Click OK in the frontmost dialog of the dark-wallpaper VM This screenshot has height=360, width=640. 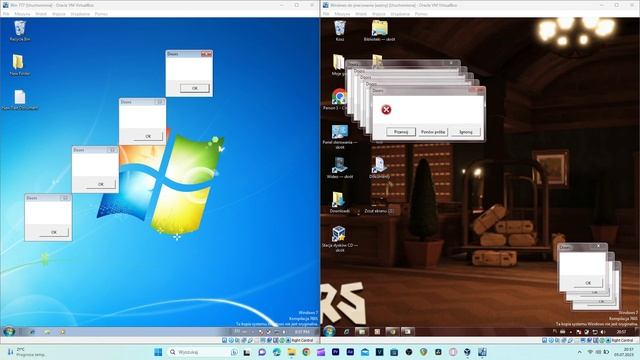(588, 282)
